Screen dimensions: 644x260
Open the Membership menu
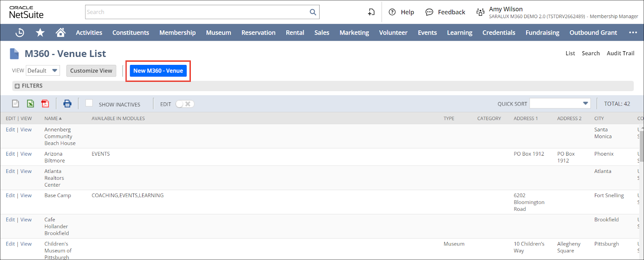[x=177, y=33]
